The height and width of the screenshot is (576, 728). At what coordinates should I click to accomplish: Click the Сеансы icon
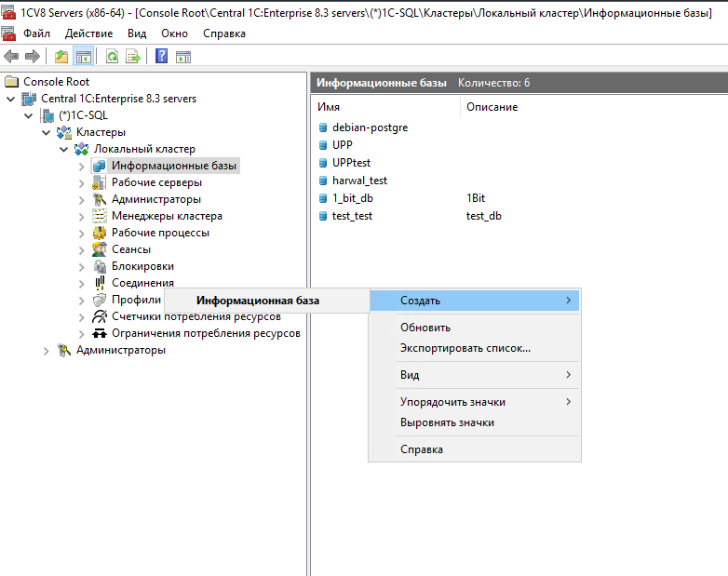99,249
